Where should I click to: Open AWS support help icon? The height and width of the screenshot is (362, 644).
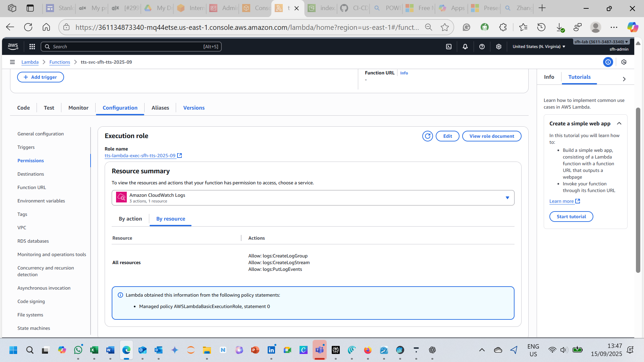[x=482, y=47]
